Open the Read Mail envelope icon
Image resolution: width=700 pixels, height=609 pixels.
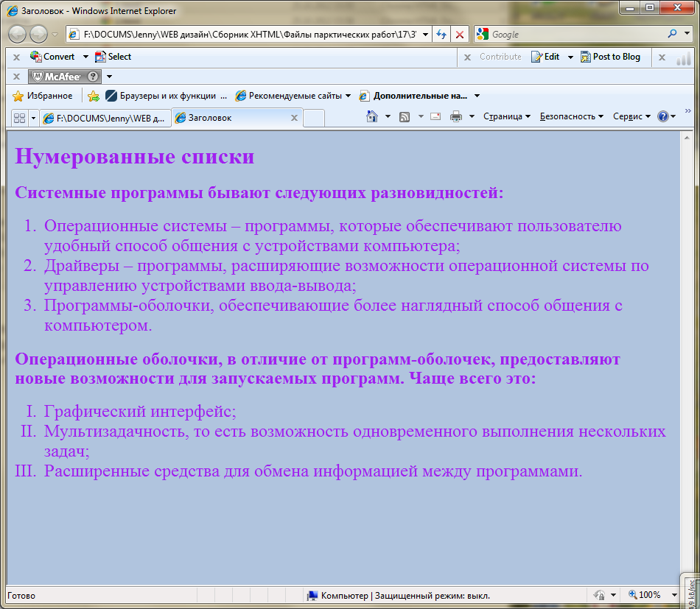[435, 116]
